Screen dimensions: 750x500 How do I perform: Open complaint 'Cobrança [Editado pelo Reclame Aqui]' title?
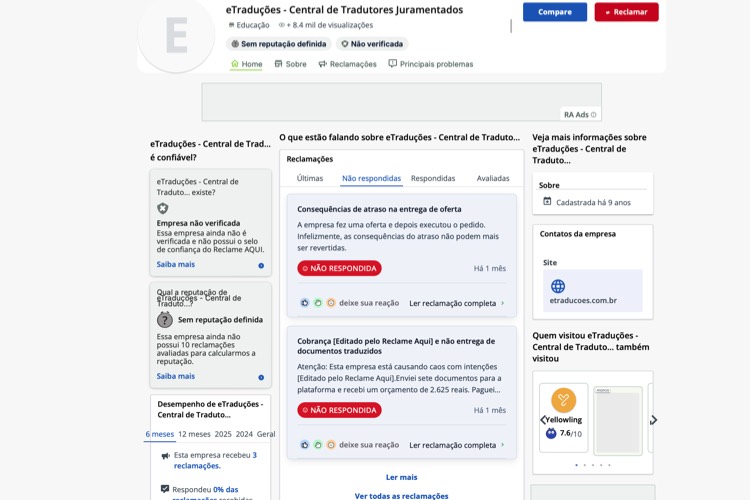396,346
